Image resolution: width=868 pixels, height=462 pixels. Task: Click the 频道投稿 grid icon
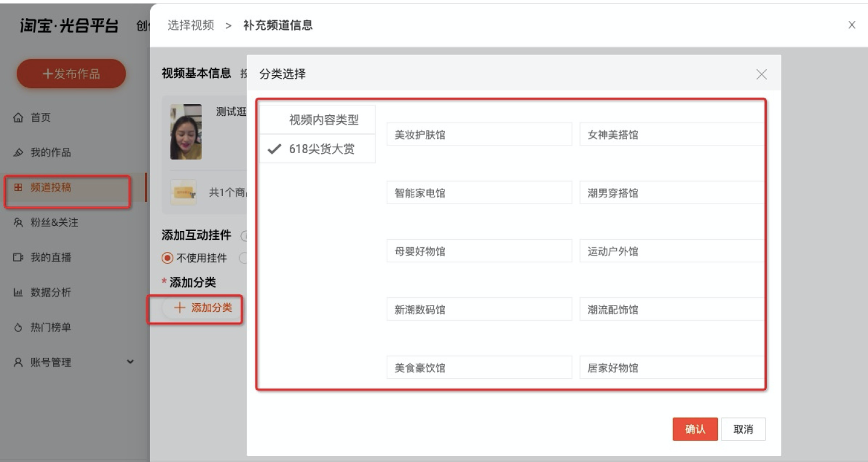point(18,187)
